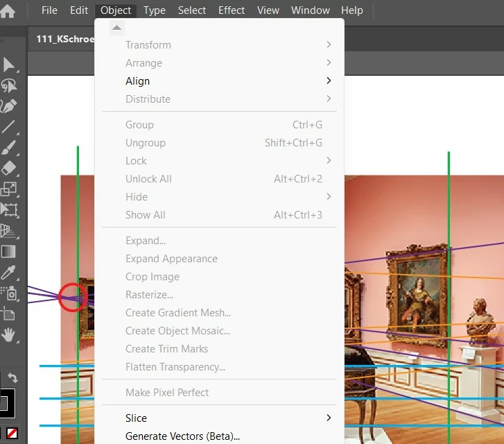
Task: Select the Symbol Sprayer tool
Action: (9, 293)
